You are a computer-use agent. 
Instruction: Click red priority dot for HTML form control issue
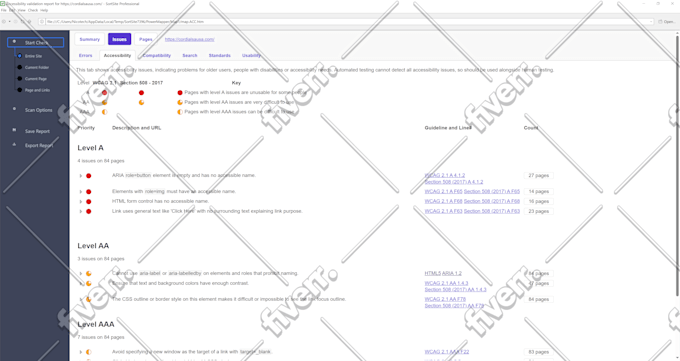[88, 202]
